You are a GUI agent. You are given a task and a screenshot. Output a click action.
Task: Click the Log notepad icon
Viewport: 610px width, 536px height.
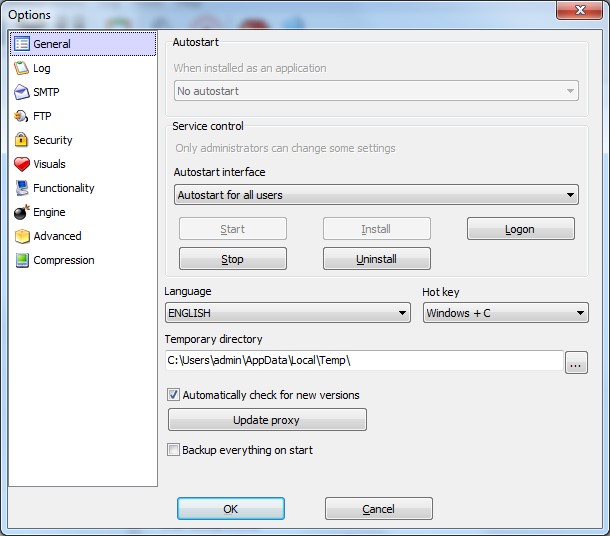(21, 68)
